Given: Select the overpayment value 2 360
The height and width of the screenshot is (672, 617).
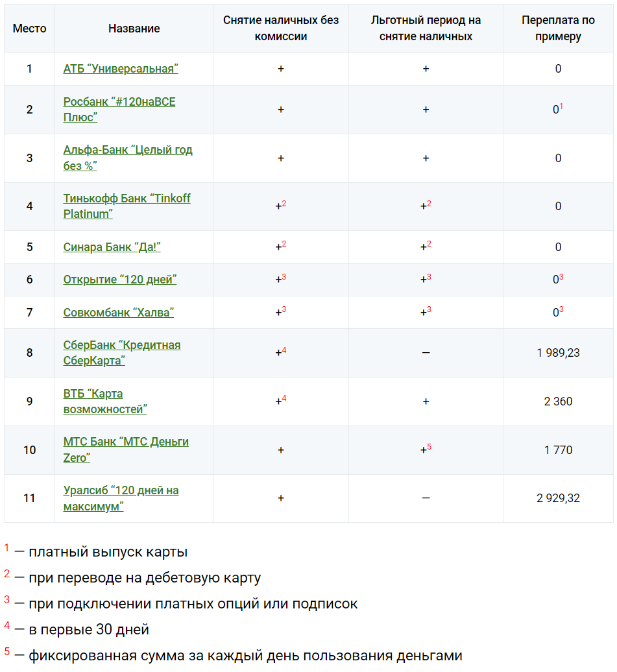Looking at the screenshot, I should coord(558,401).
